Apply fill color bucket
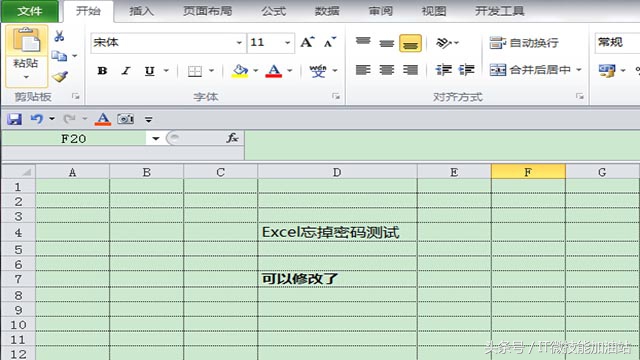This screenshot has height=360, width=640. pos(240,71)
